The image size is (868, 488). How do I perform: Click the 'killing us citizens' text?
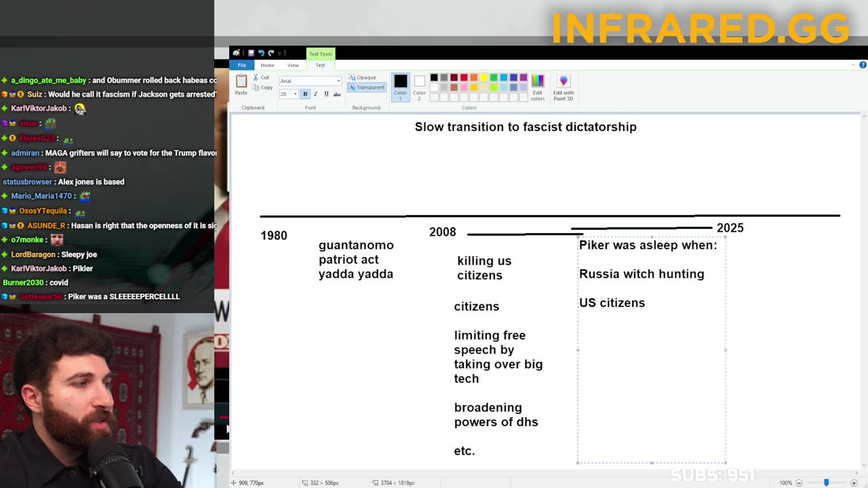click(484, 268)
